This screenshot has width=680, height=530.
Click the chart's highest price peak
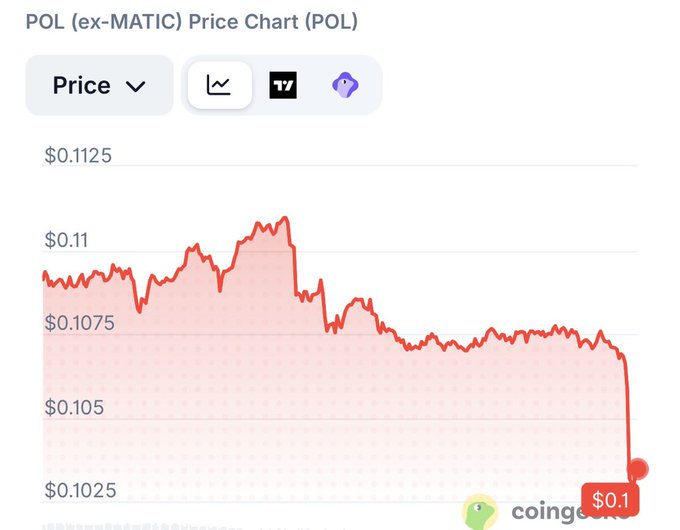pos(285,218)
